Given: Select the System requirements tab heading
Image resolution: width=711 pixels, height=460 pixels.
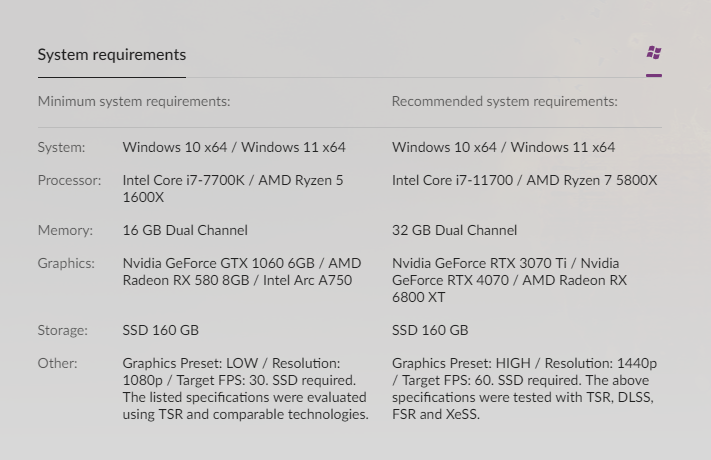Looking at the screenshot, I should point(112,55).
